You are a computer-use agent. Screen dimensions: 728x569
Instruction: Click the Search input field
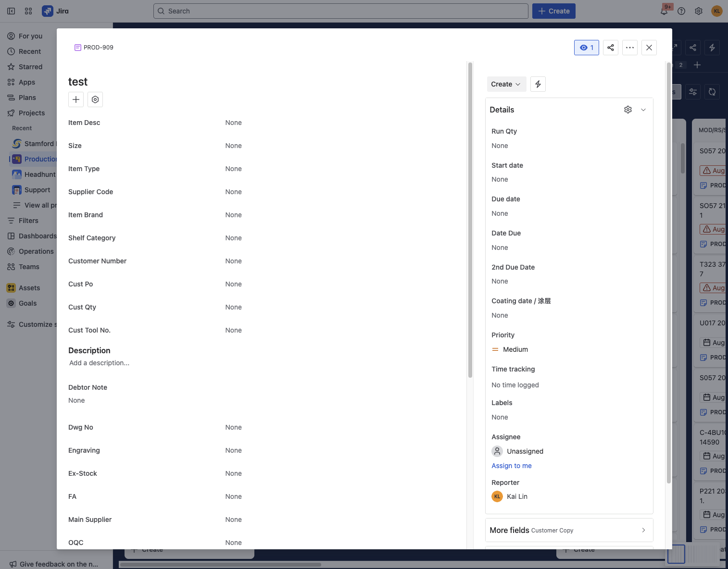340,11
